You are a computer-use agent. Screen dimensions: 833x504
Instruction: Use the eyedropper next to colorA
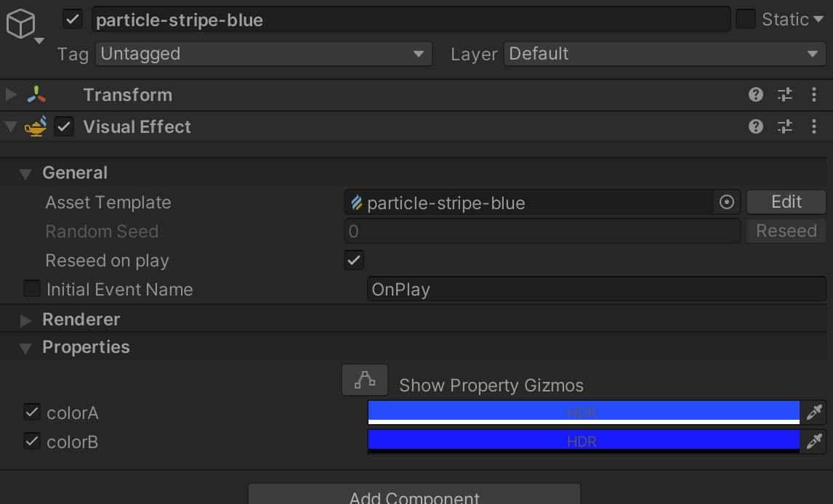tap(814, 412)
